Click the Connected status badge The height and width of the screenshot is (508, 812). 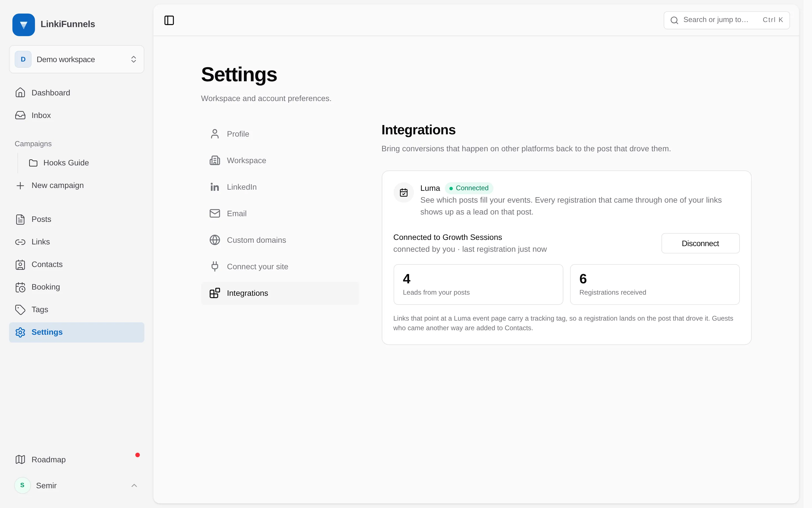point(469,188)
